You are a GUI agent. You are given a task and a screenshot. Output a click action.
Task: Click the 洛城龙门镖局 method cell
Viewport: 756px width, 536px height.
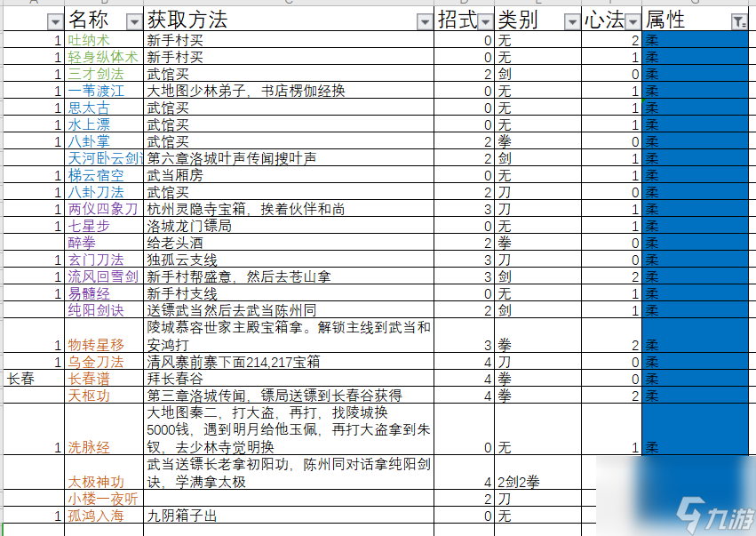(x=289, y=226)
